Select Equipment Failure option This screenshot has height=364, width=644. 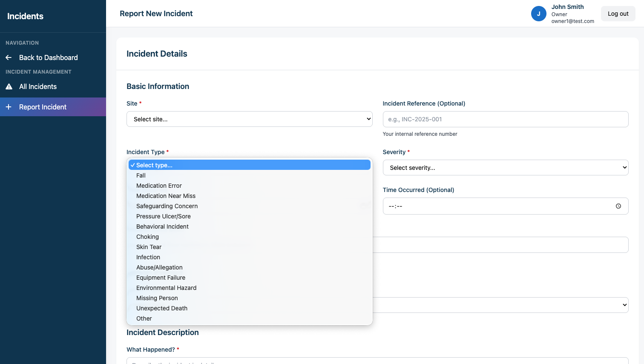pyautogui.click(x=161, y=278)
